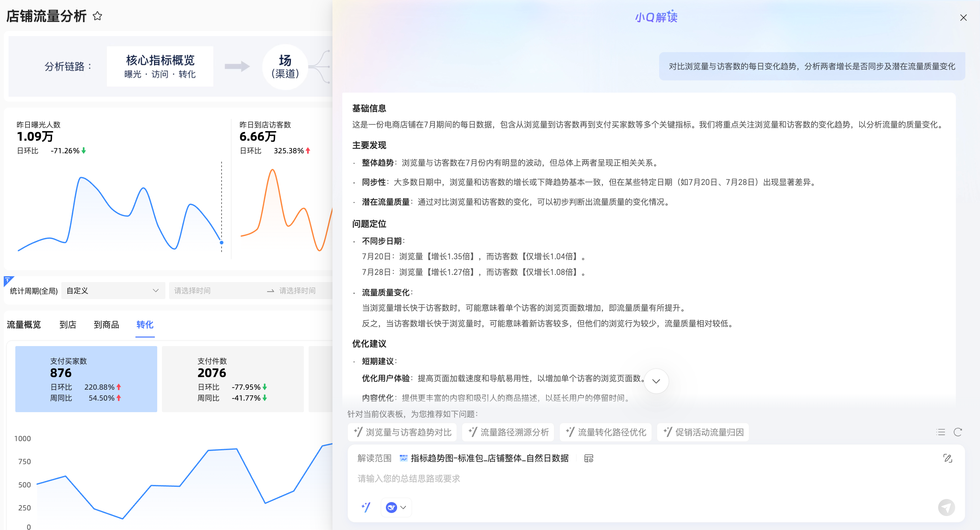Switch to the 到店 tab
Viewport: 980px width, 530px height.
(x=68, y=324)
